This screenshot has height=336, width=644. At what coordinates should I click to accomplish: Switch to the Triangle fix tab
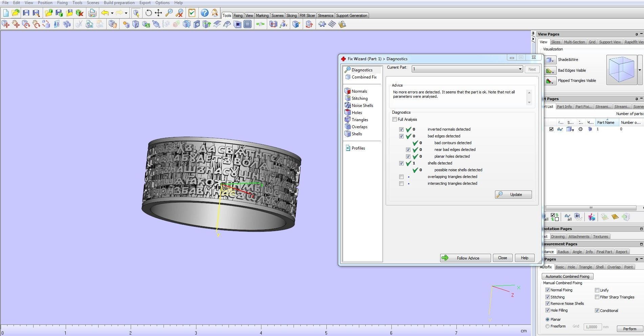point(585,267)
